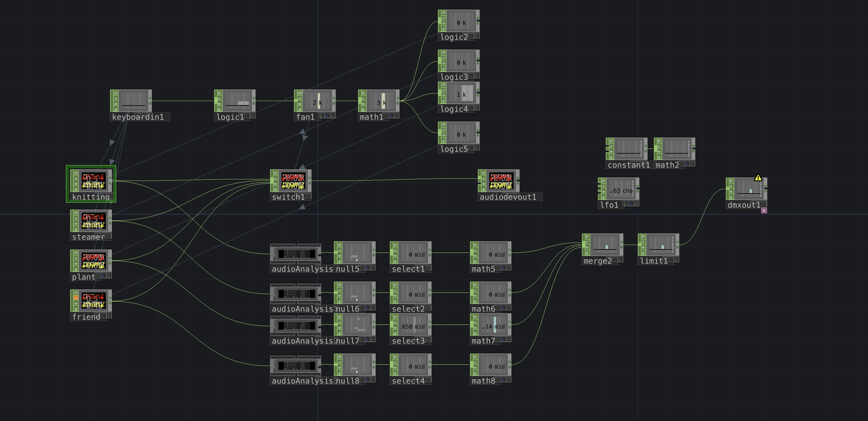Select the audioAnalysis node feeding null5

(x=295, y=254)
